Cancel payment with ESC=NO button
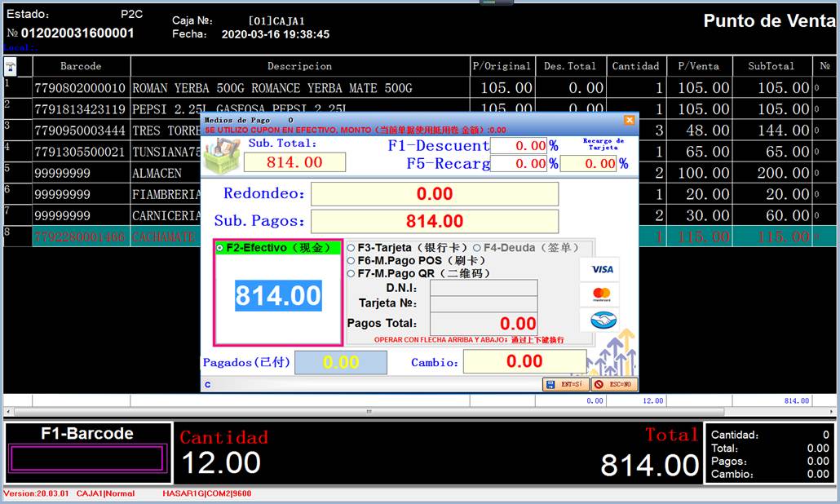840x504 pixels. pos(613,384)
